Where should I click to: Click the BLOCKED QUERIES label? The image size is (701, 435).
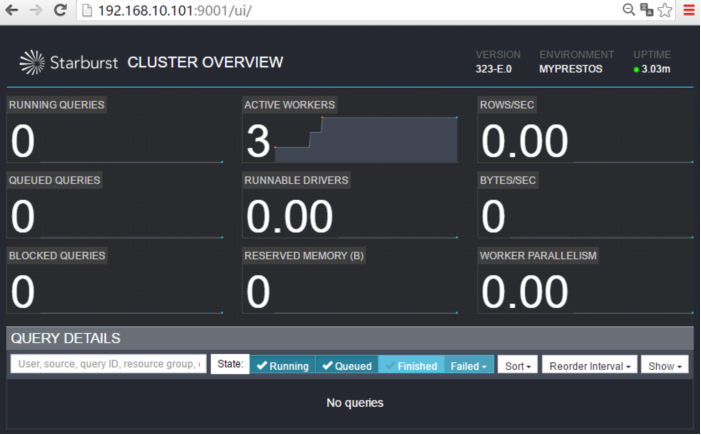57,256
